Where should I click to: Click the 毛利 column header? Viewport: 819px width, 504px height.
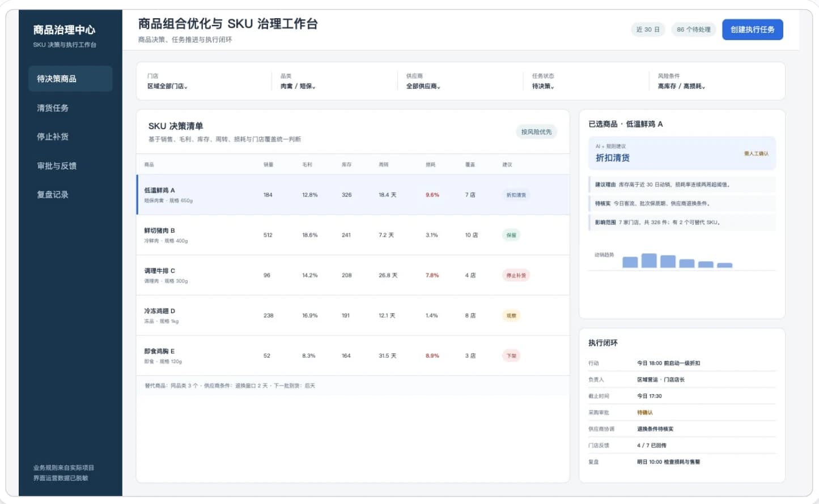(307, 165)
